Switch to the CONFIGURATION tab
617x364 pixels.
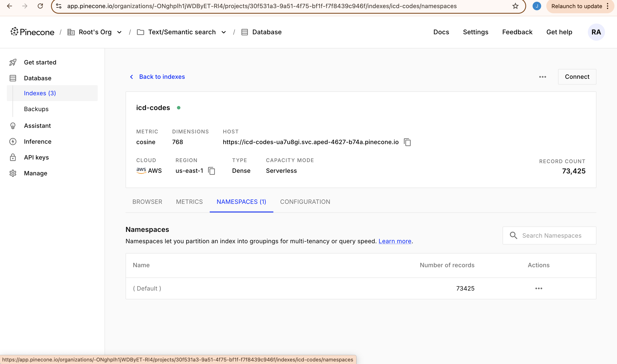pos(305,202)
